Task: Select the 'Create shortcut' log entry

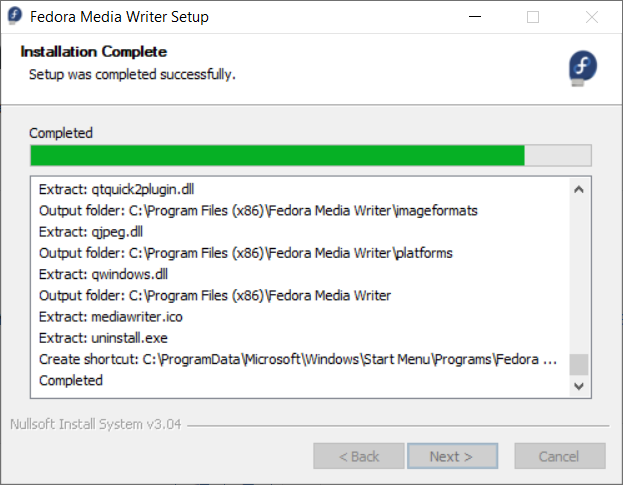Action: click(298, 359)
